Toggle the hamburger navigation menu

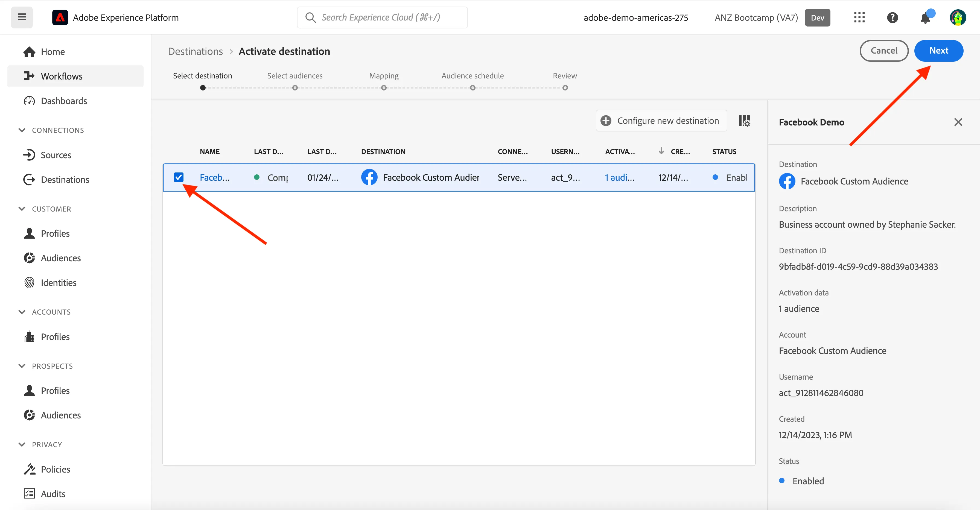coord(22,17)
